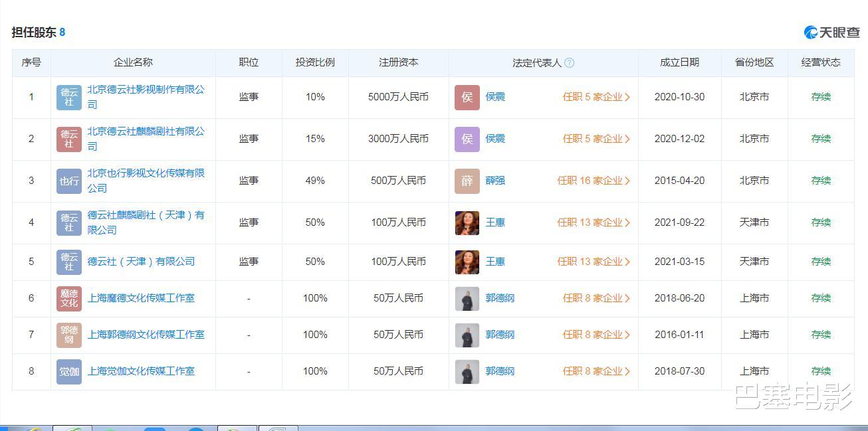The height and width of the screenshot is (431, 868).
Task: Open 薛强 representative name link
Action: 495,181
